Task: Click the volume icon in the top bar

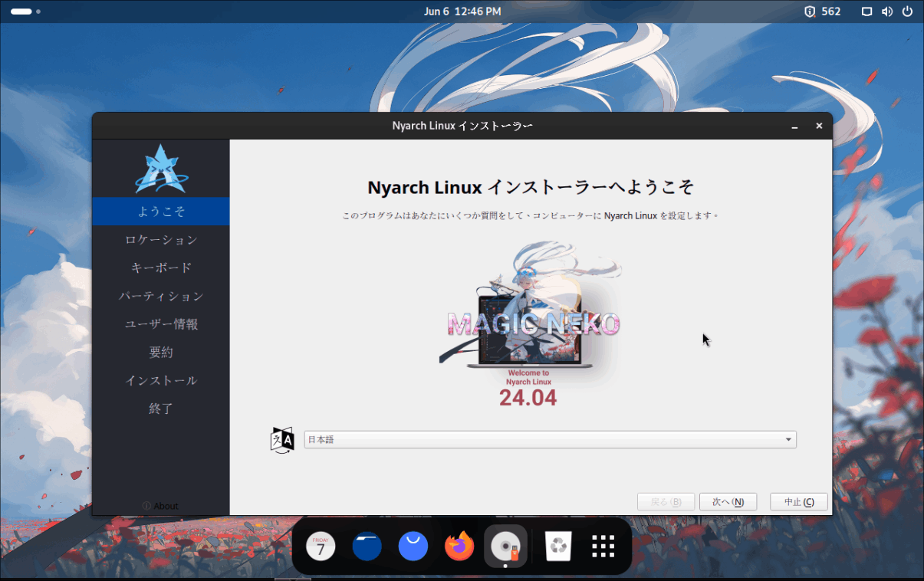Action: [888, 11]
